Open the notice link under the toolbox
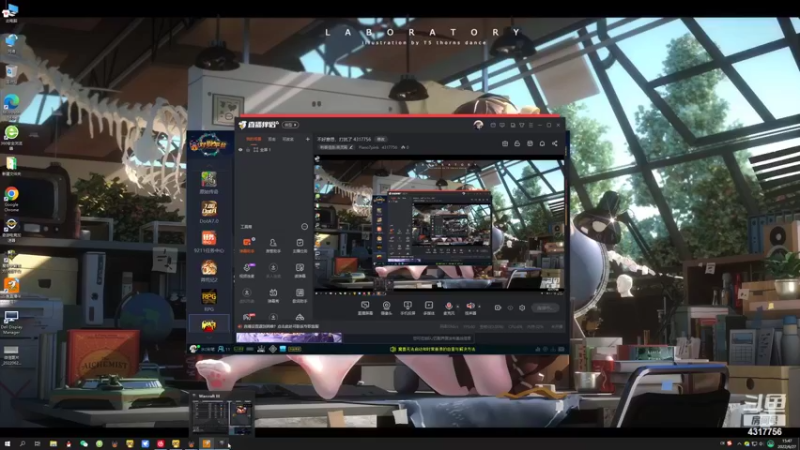The image size is (800, 450). click(281, 327)
